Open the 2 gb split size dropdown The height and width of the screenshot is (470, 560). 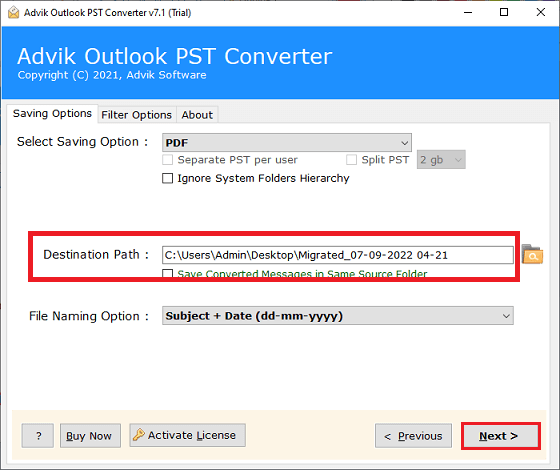441,160
